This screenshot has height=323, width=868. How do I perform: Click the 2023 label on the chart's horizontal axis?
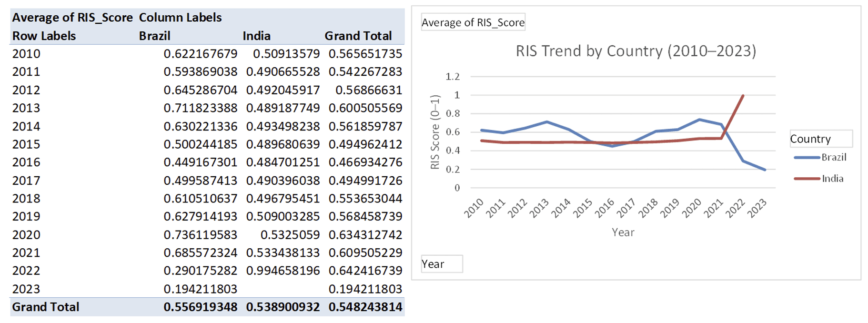tap(757, 208)
